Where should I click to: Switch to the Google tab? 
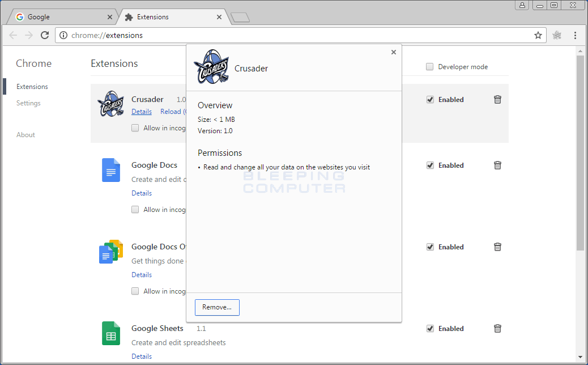pos(62,17)
